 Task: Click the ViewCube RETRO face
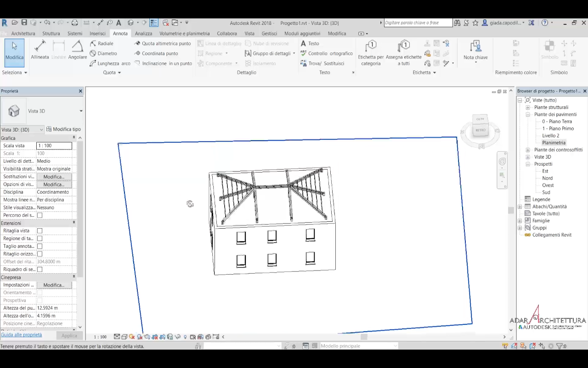[x=481, y=130]
